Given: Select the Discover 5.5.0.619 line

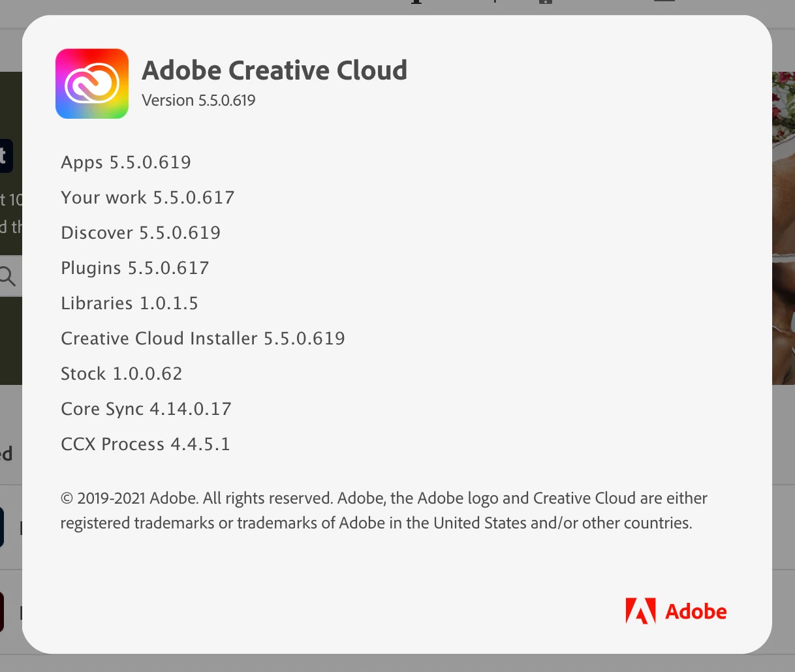Looking at the screenshot, I should [x=141, y=233].
